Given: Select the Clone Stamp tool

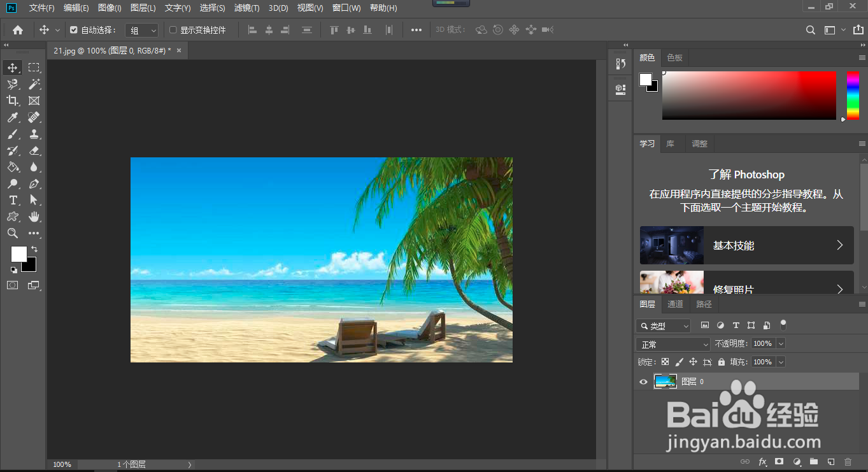Looking at the screenshot, I should coord(34,134).
